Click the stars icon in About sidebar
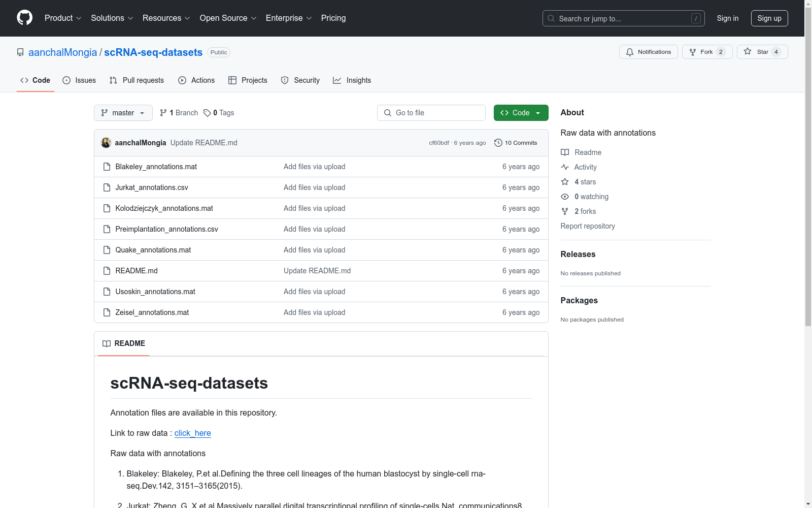 [x=565, y=182]
